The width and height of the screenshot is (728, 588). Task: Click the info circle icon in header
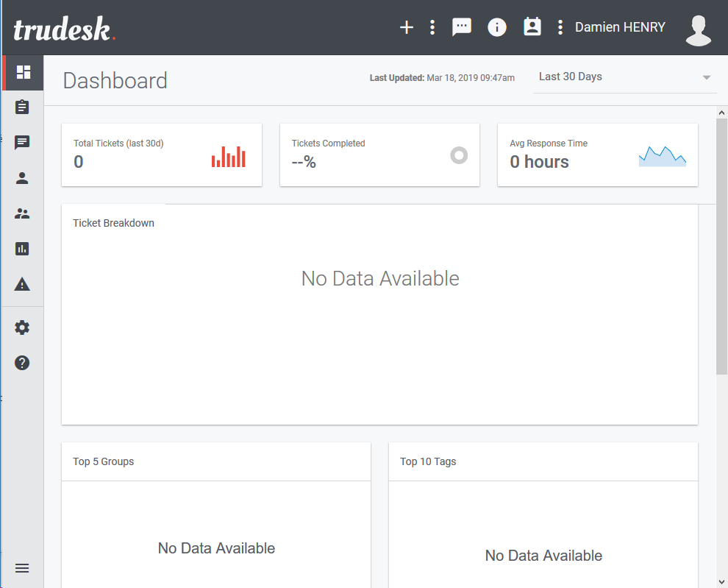(x=497, y=27)
